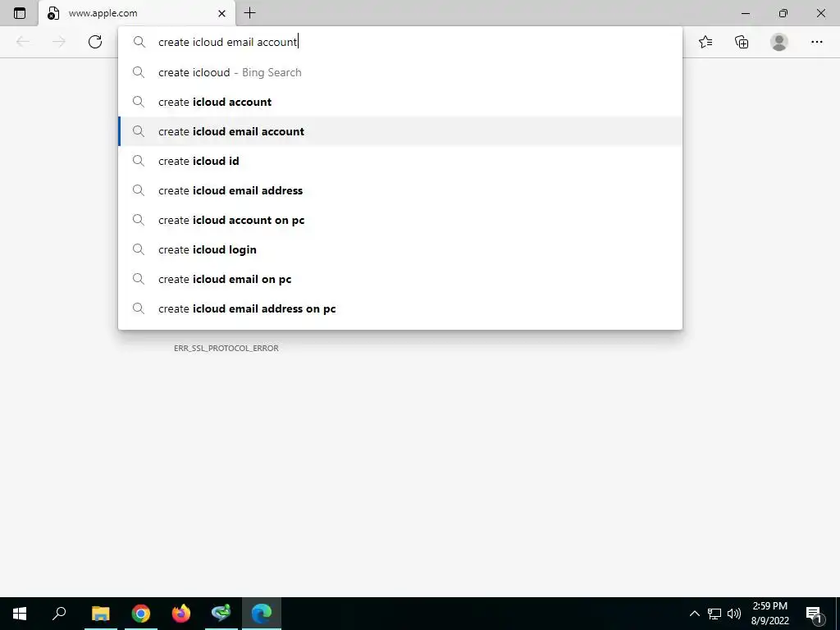Launch Firefox from taskbar
This screenshot has height=630, width=840.
tap(181, 614)
